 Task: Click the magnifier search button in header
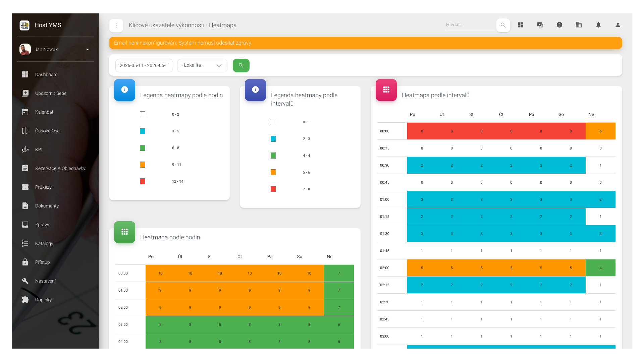coord(503,25)
